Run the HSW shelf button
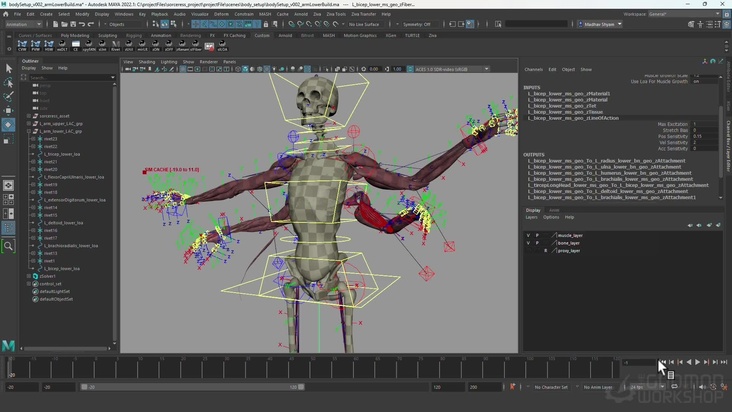The height and width of the screenshot is (412, 732). tap(49, 46)
